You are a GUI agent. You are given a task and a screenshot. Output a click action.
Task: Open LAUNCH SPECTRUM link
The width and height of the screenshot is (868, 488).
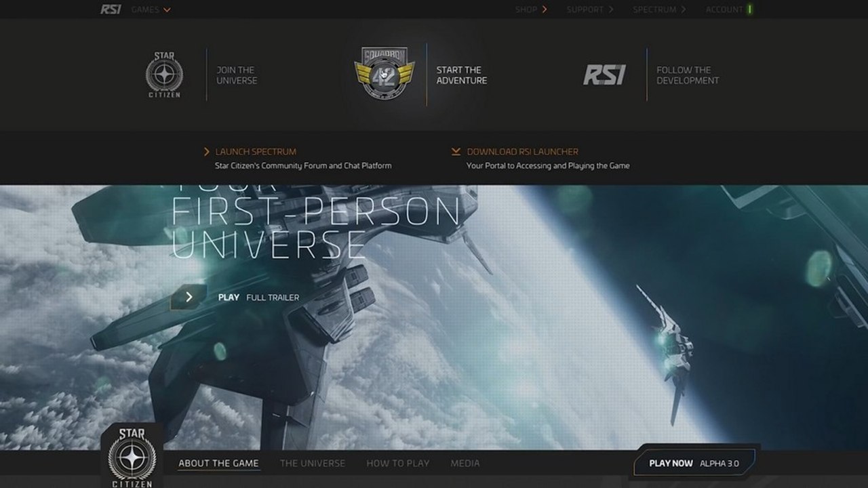(256, 152)
